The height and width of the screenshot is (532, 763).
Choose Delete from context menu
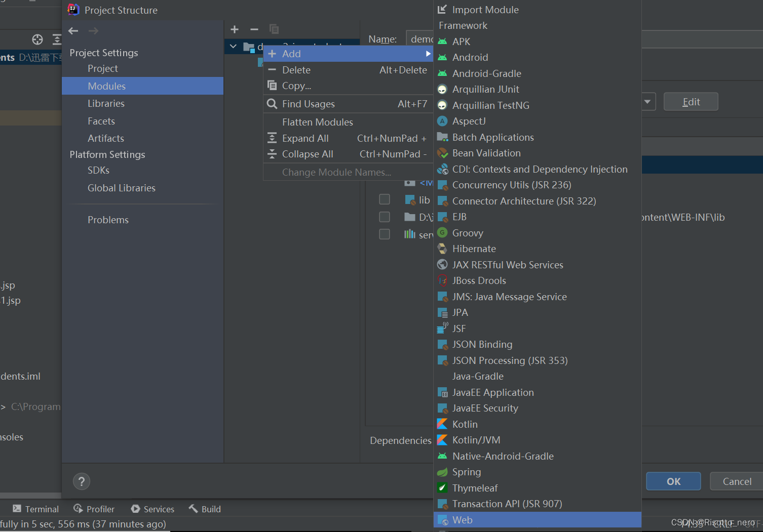[x=349, y=70]
